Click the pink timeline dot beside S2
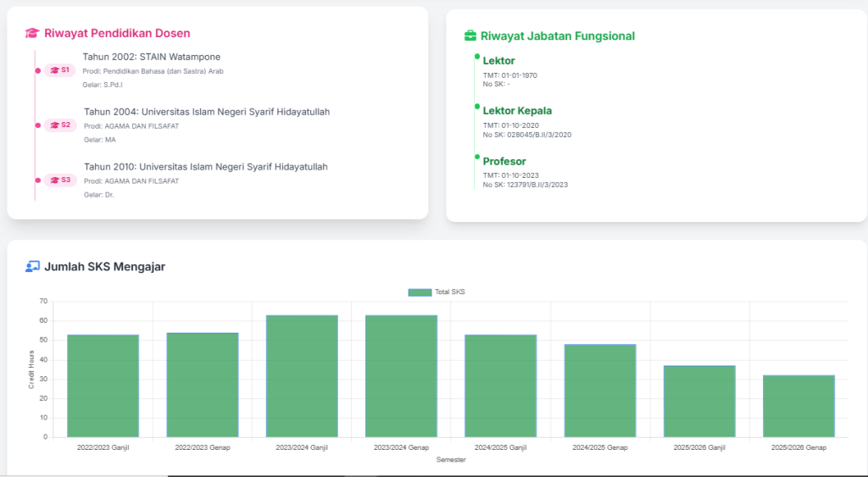 pos(37,125)
